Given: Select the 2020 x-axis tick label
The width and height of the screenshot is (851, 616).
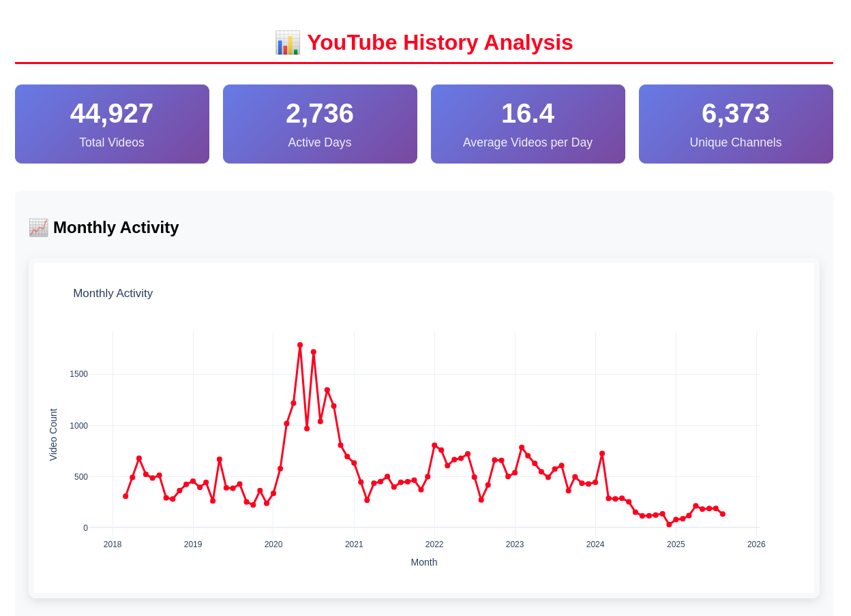Looking at the screenshot, I should pyautogui.click(x=273, y=544).
